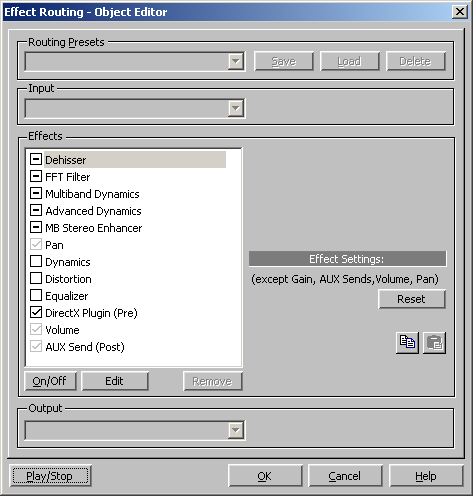Enable the Equalizer effect checkbox

point(36,295)
